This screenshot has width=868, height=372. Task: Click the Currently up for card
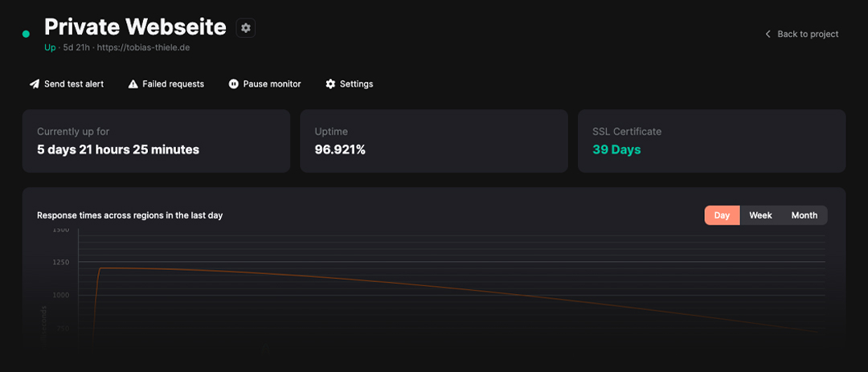[156, 141]
